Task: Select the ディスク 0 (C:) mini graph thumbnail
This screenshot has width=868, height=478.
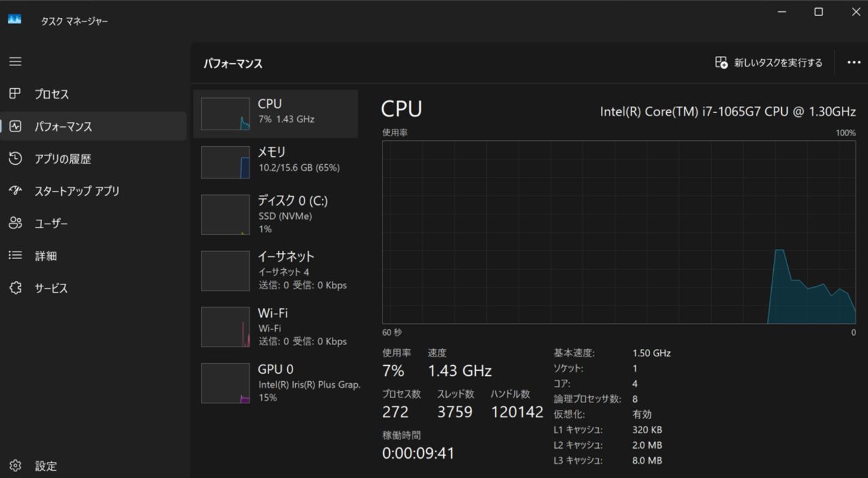Action: (x=225, y=214)
